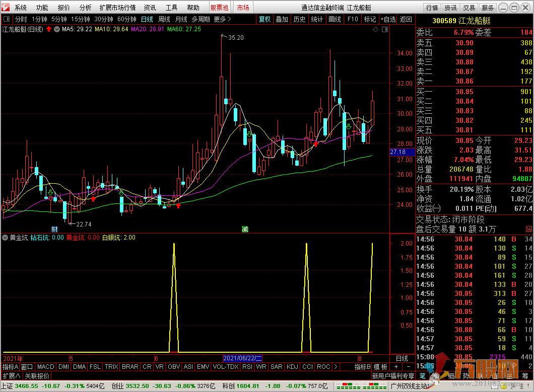Click the 股票池 button
Image resolution: width=534 pixels, height=392 pixels.
click(x=219, y=8)
